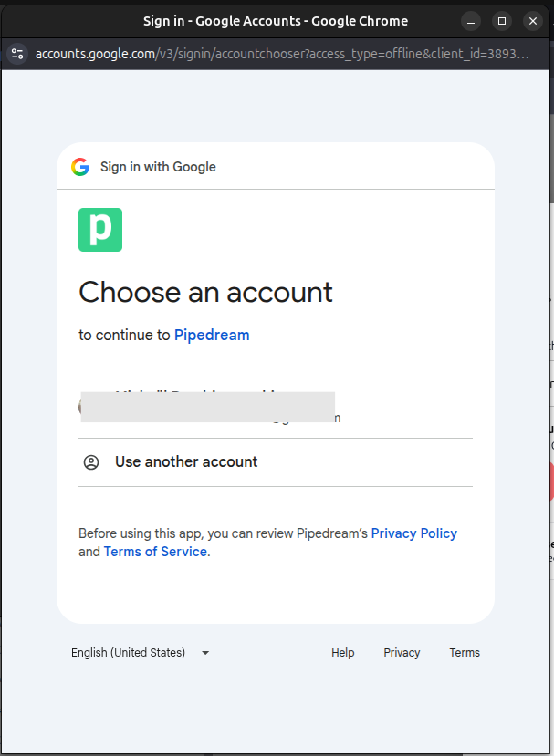Maximize the Google Accounts window
The height and width of the screenshot is (756, 554).
[x=502, y=21]
